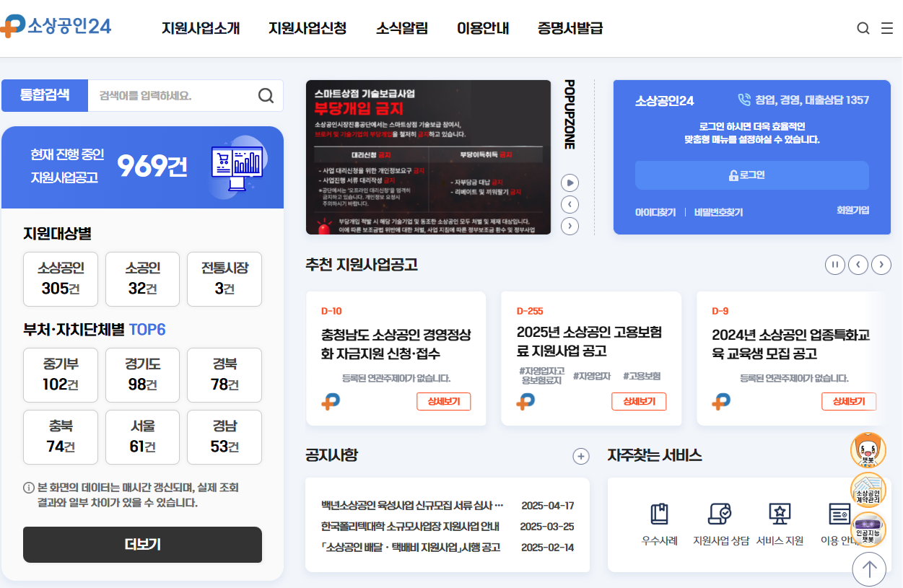The height and width of the screenshot is (588, 903).
Task: Click the #자영업자 hashtag
Action: pos(592,376)
